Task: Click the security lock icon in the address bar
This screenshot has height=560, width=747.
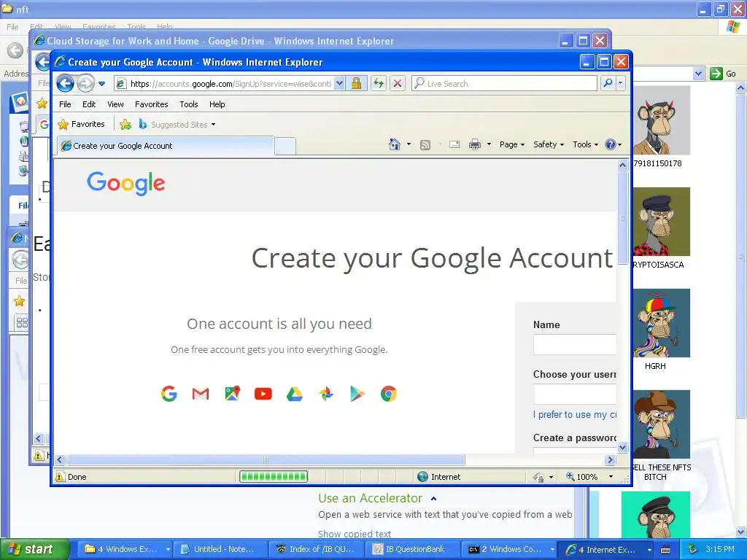Action: pos(356,83)
